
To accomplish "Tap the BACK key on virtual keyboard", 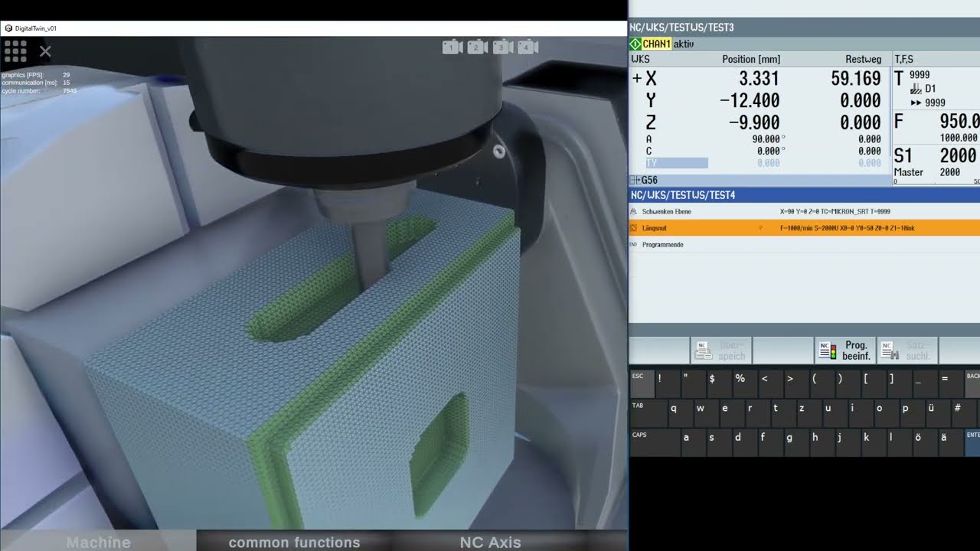I will pos(972,383).
